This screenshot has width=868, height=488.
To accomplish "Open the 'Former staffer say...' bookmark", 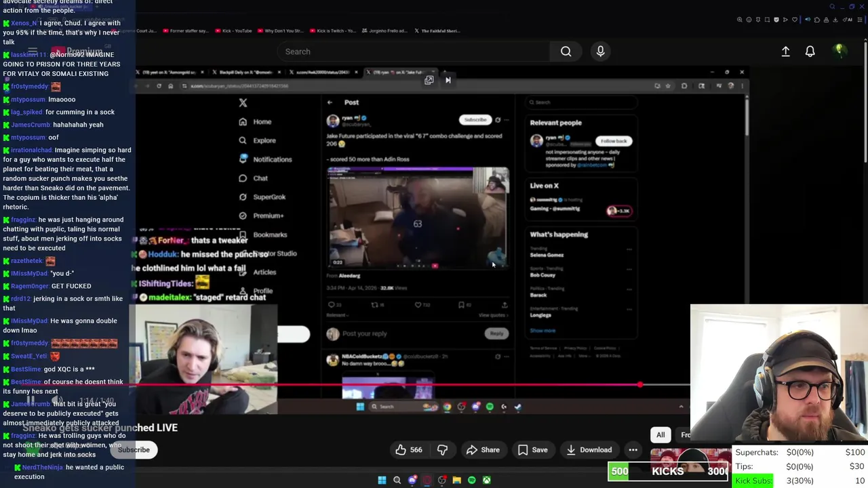I will click(185, 30).
